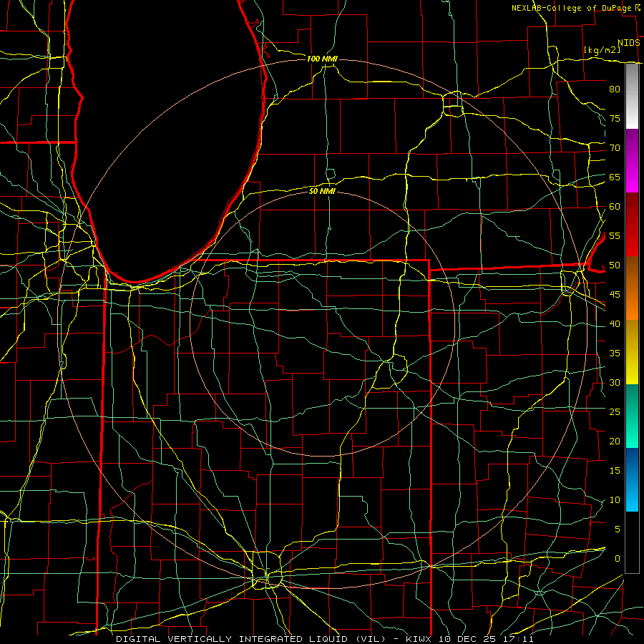Click the 70 value on the VIL scale
Viewport: 644px width, 644px height.
(615, 148)
